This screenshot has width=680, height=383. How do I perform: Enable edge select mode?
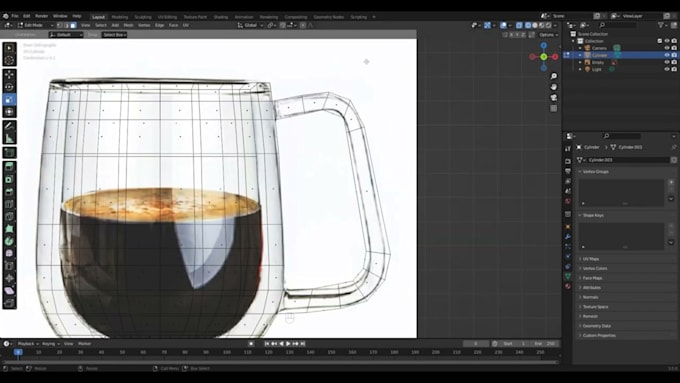66,25
